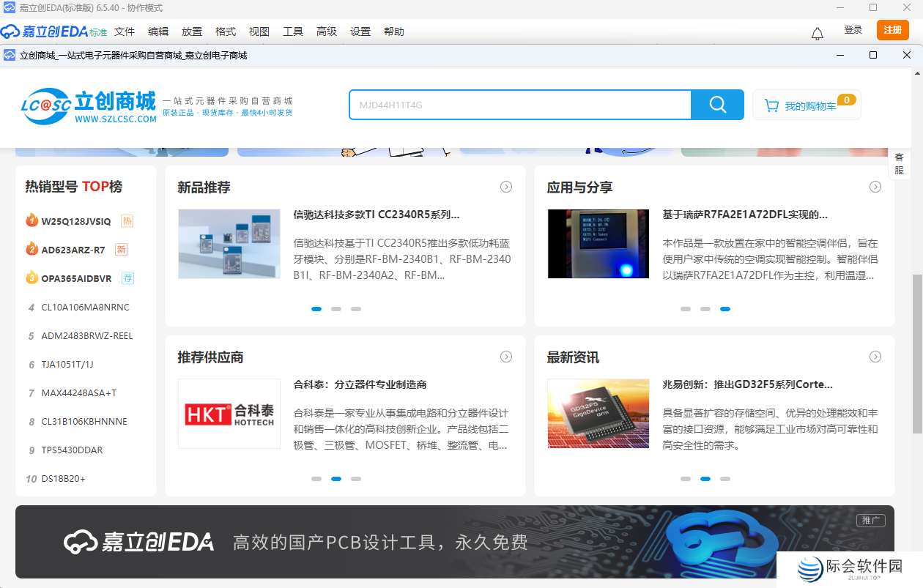Viewport: 923px width, 588px height.
Task: Click the notification bell icon
Action: pyautogui.click(x=817, y=32)
